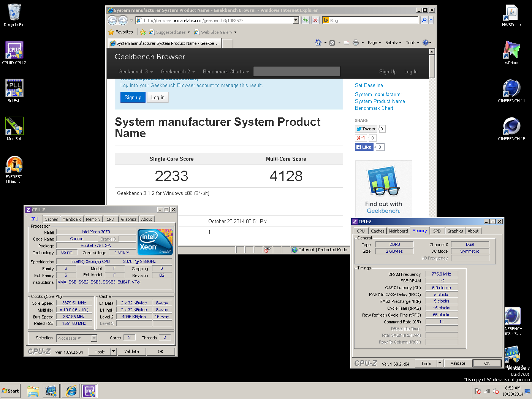The height and width of the screenshot is (399, 532).
Task: Refresh the page in Internet Explorer
Action: point(306,20)
